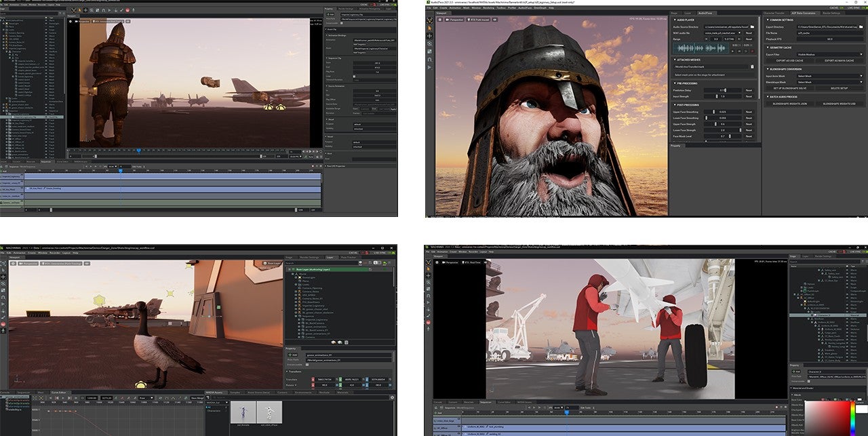
Task: Choose the Rotate tool in goose scene window
Action: pyautogui.click(x=3, y=285)
